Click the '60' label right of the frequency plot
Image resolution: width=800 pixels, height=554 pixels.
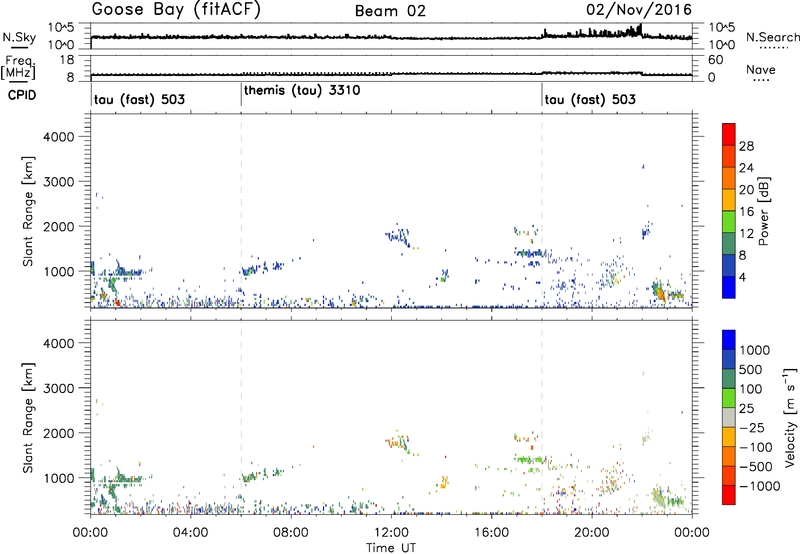pyautogui.click(x=715, y=60)
